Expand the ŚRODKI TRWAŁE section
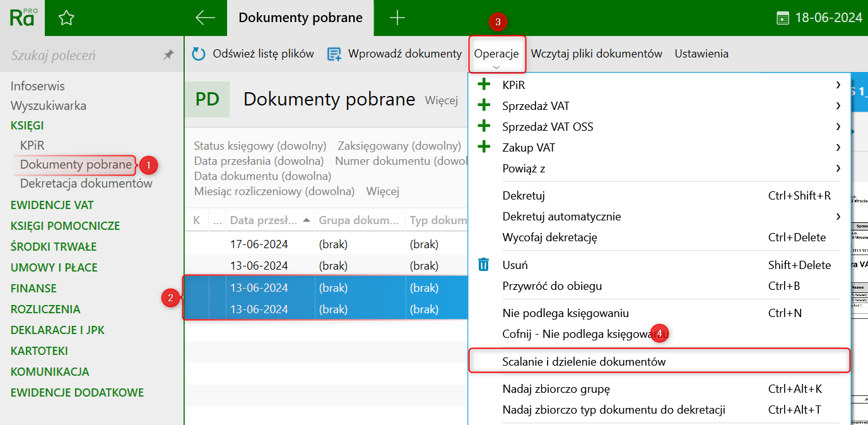 tap(54, 247)
